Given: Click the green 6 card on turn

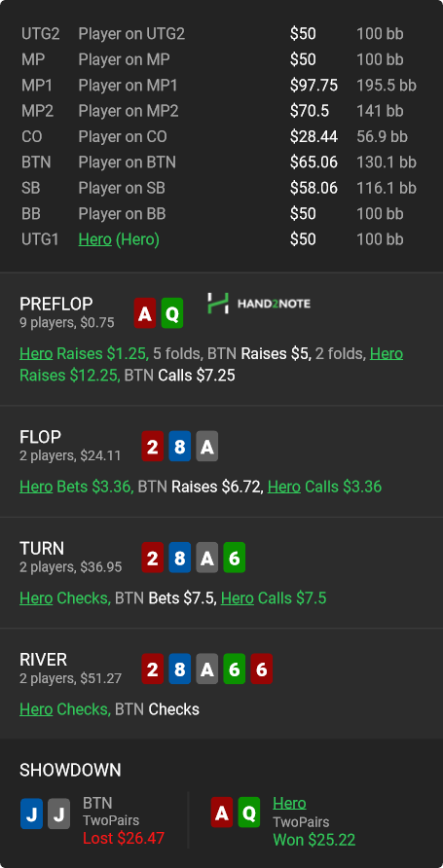Looking at the screenshot, I should point(235,558).
